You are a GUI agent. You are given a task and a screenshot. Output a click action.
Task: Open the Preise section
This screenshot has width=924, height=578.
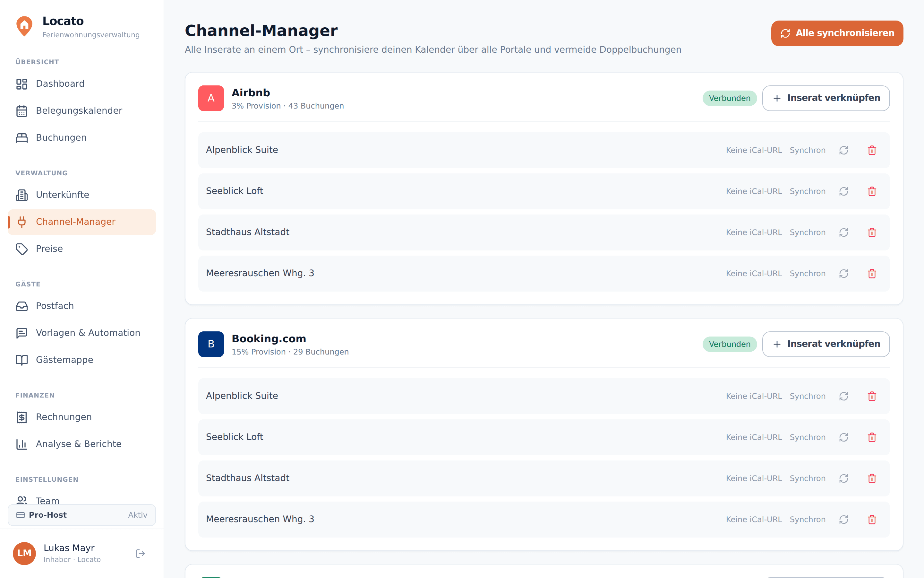pyautogui.click(x=82, y=249)
